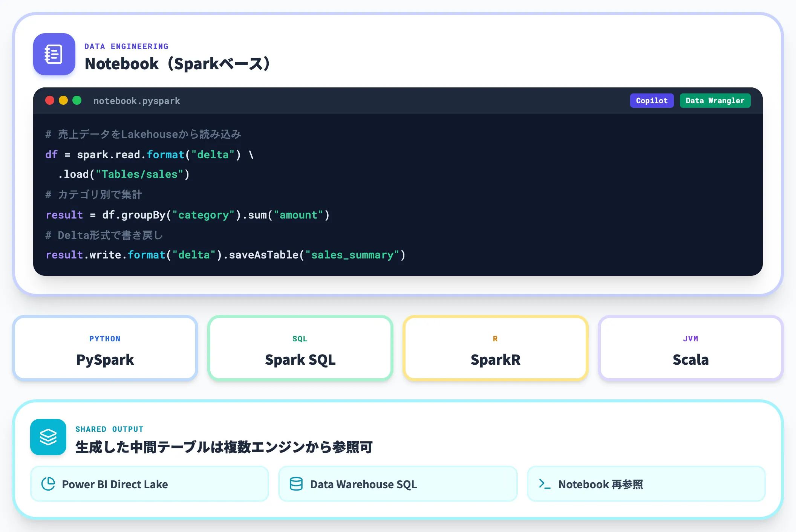The width and height of the screenshot is (796, 532).
Task: Select the Scala language card
Action: 691,348
